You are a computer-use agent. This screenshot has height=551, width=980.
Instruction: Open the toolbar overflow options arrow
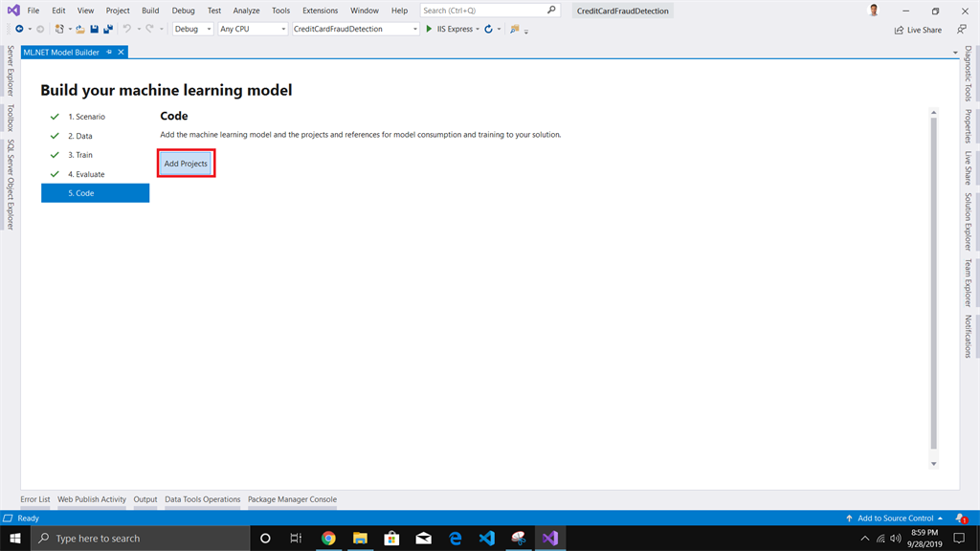point(526,32)
